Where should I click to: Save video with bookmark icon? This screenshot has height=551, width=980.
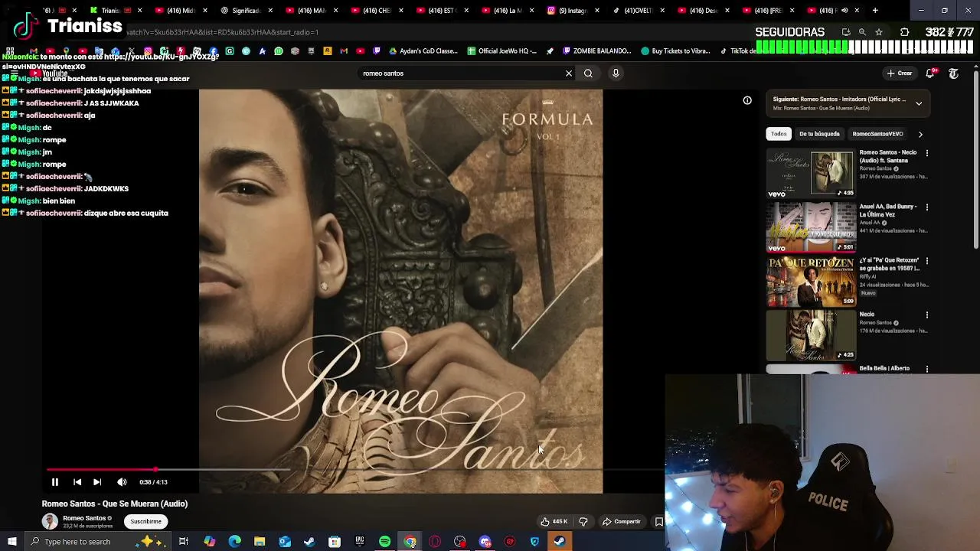658,522
